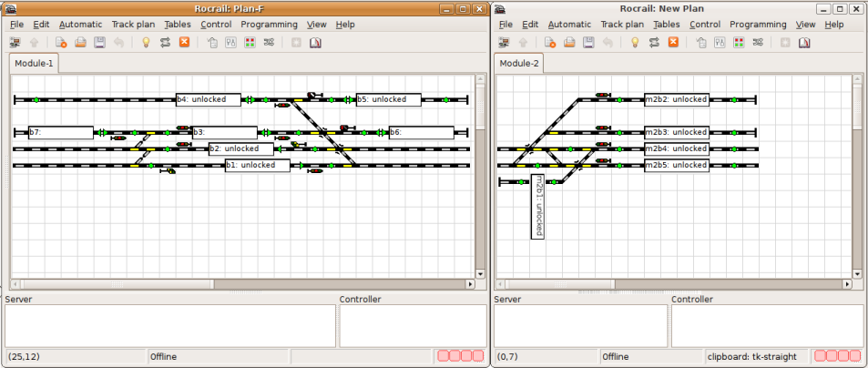Select block b4 labeled unlocked
This screenshot has height=368, width=868.
(x=208, y=99)
